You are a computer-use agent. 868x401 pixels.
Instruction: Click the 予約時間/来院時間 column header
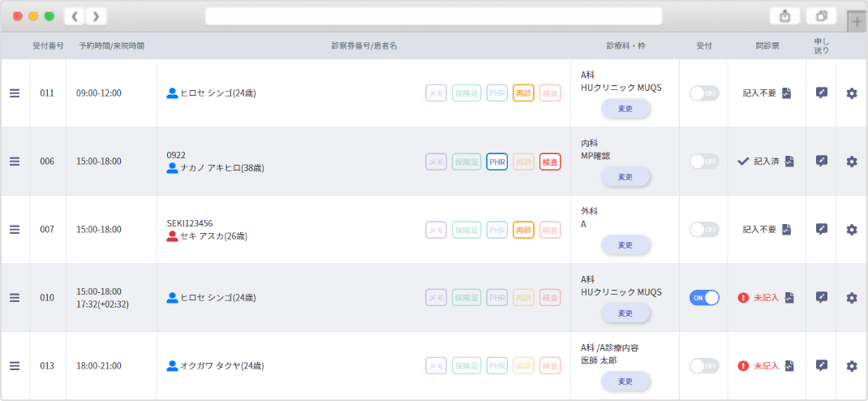pyautogui.click(x=111, y=46)
